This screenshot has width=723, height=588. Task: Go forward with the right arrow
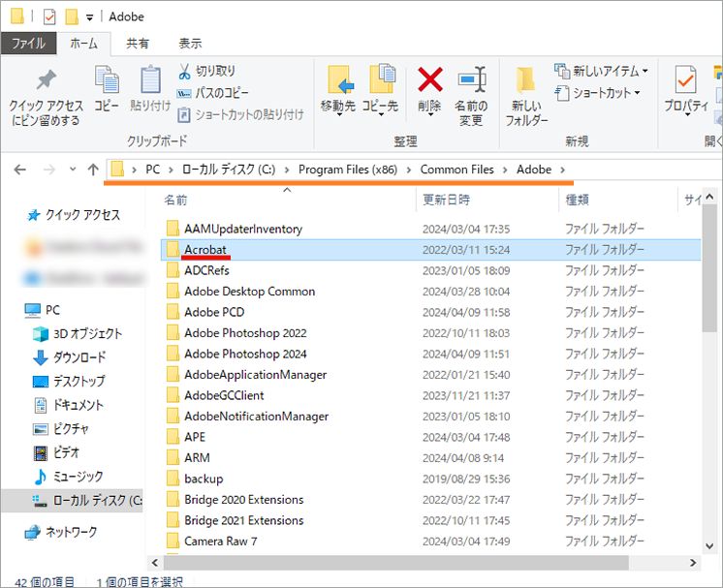(48, 170)
